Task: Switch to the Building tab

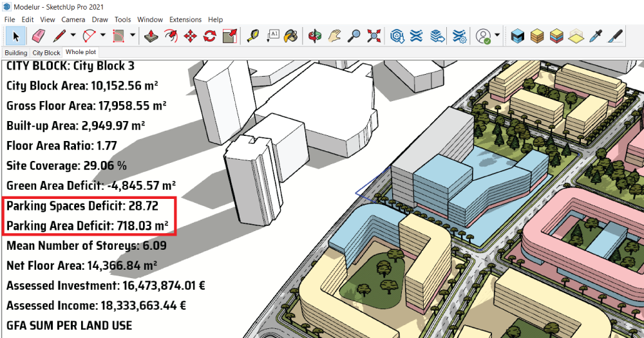Action: (16, 53)
